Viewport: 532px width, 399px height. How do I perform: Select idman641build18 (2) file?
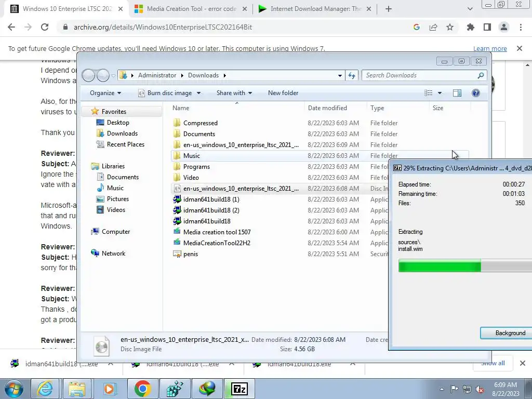pyautogui.click(x=211, y=210)
